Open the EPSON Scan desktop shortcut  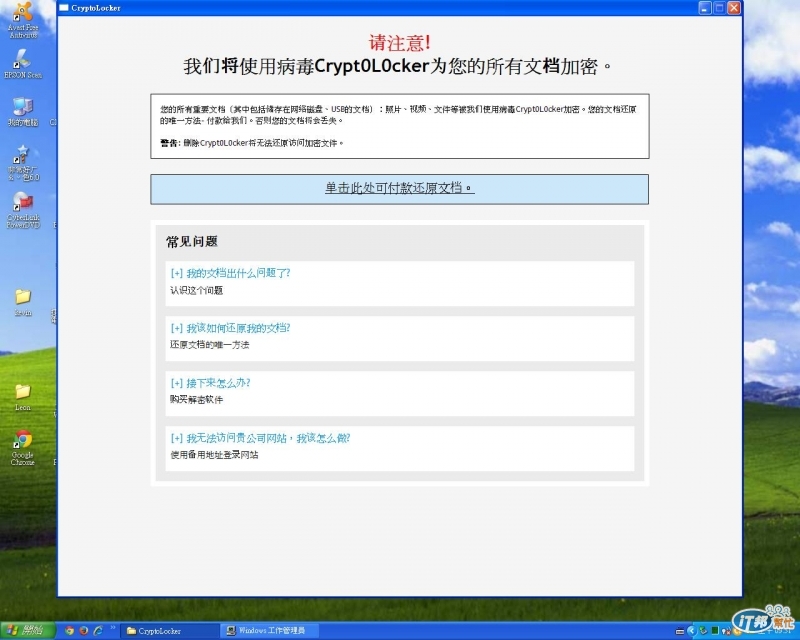click(23, 64)
